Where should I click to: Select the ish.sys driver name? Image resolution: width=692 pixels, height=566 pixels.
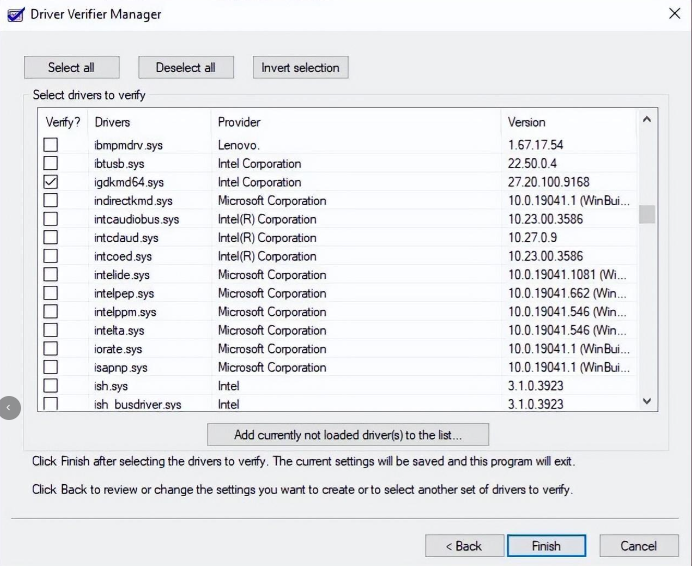[111, 386]
